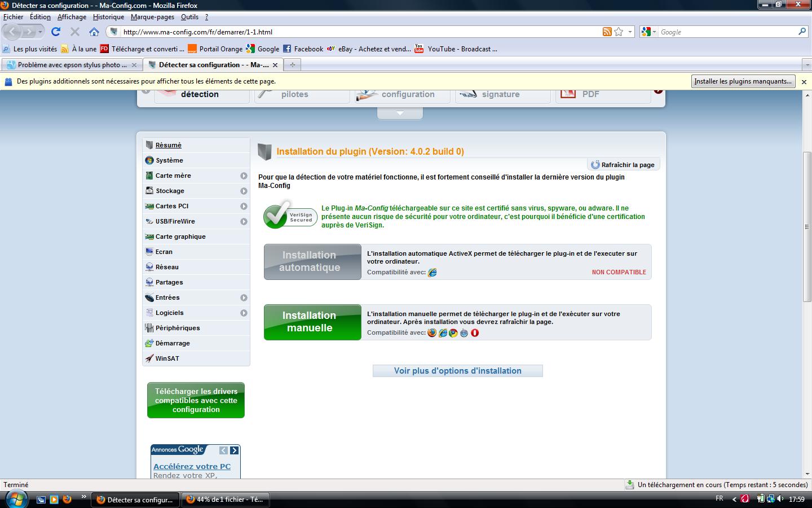Click in the Google search field
Image resolution: width=812 pixels, height=508 pixels.
727,32
